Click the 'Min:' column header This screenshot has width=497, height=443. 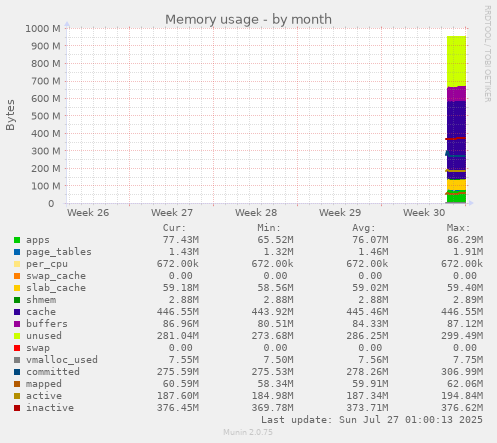pos(269,228)
